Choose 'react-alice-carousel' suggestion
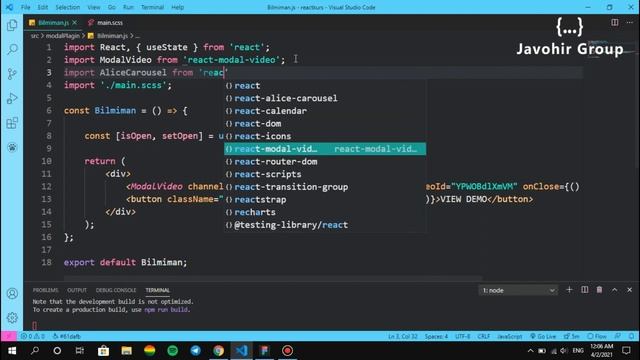 (325, 98)
